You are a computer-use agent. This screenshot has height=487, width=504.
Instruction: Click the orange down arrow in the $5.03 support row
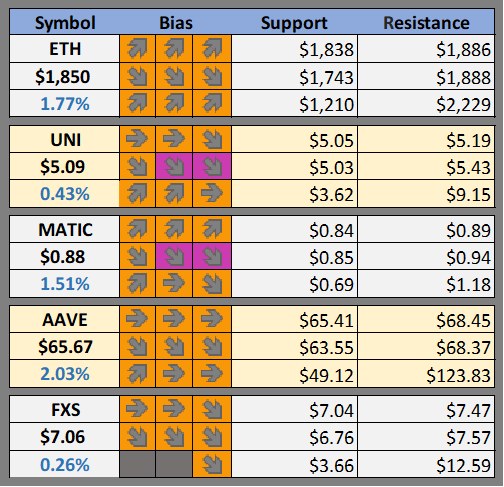click(137, 166)
